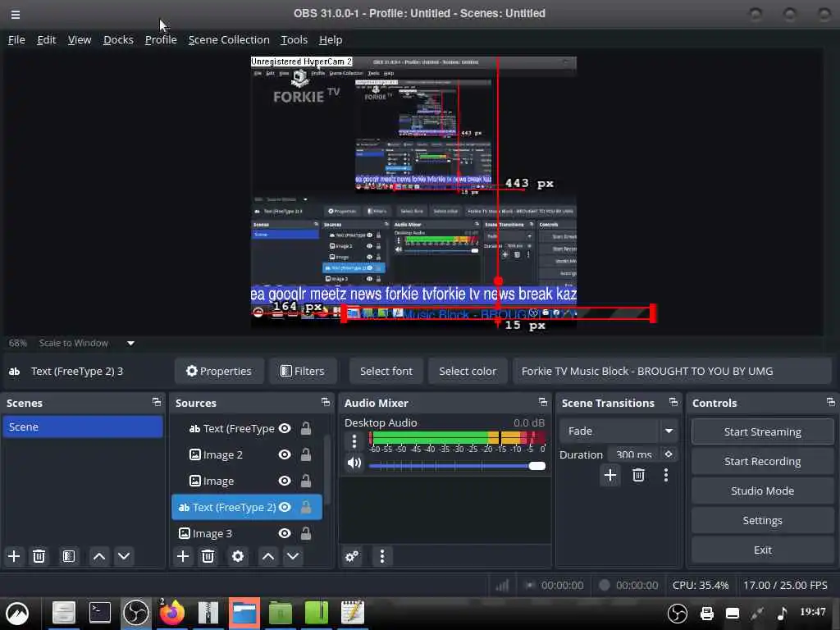
Task: Open the View menu
Action: pyautogui.click(x=80, y=39)
